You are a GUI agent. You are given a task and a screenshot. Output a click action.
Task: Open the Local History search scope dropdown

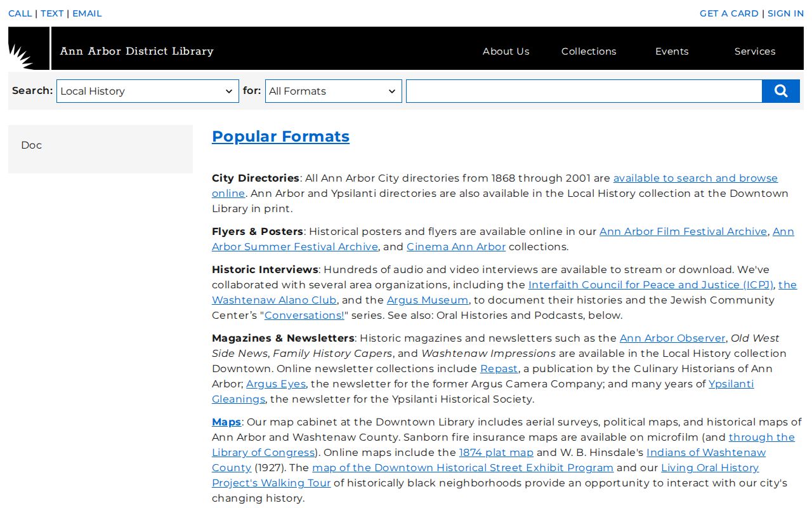(148, 91)
